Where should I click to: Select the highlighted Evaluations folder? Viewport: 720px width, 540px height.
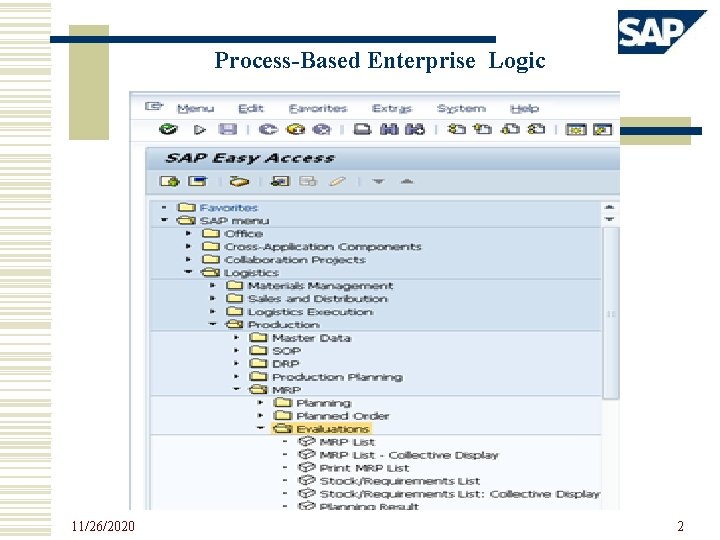tap(321, 429)
